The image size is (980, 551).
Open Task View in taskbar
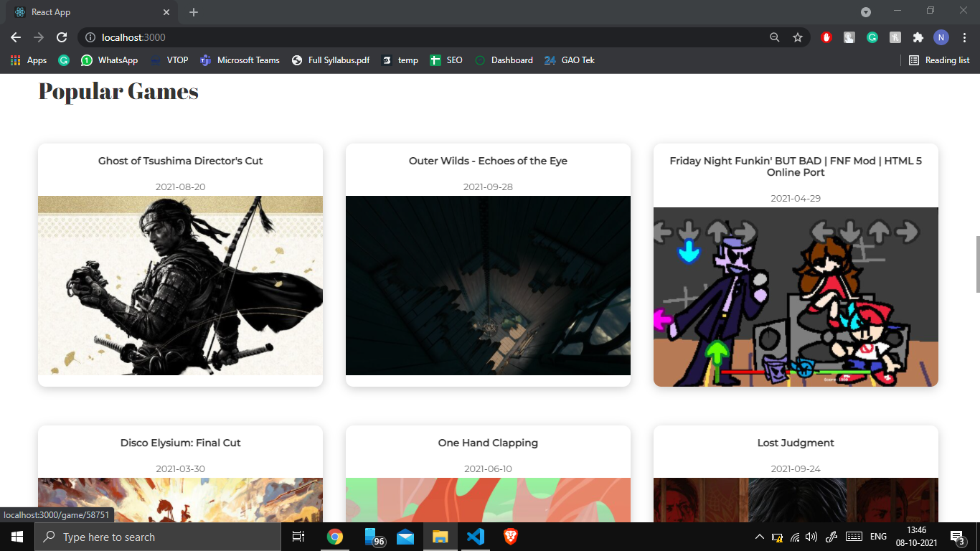(298, 537)
